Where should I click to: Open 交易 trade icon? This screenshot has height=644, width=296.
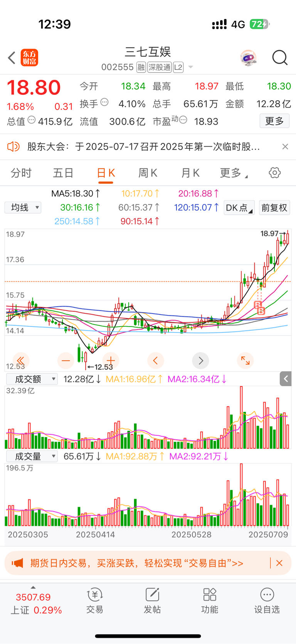click(x=94, y=601)
